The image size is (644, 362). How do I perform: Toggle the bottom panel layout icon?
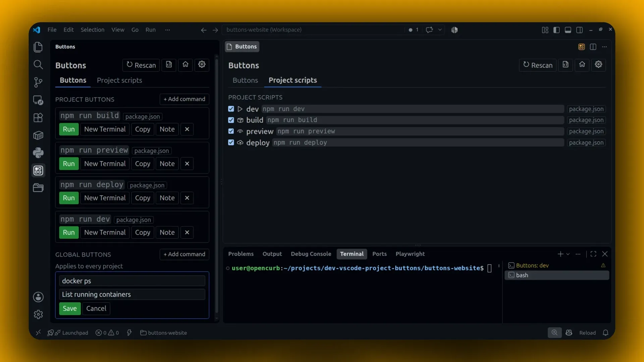pos(568,30)
